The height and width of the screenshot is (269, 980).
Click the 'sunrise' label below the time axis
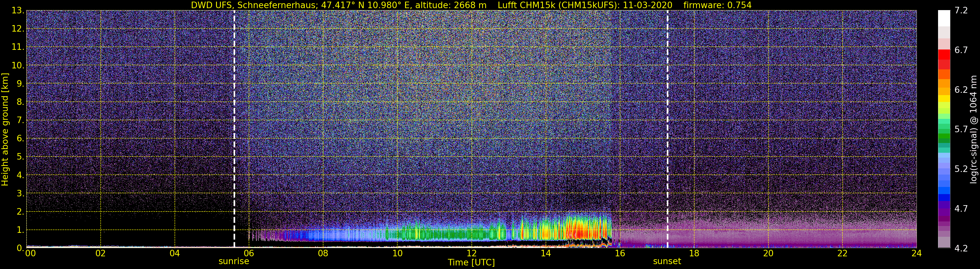point(234,262)
